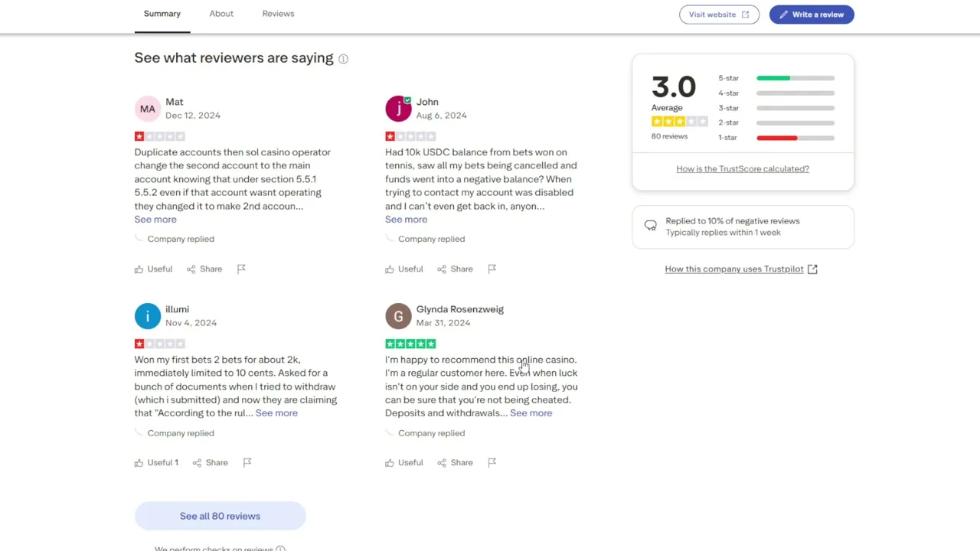This screenshot has width=980, height=551.
Task: Flag illumi's review
Action: pos(247,462)
